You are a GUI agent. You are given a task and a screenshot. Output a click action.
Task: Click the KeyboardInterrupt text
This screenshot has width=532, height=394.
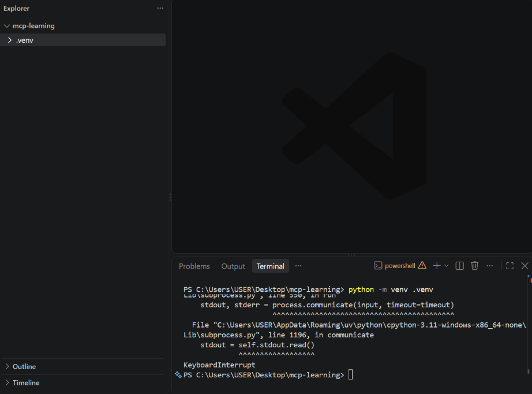point(219,365)
